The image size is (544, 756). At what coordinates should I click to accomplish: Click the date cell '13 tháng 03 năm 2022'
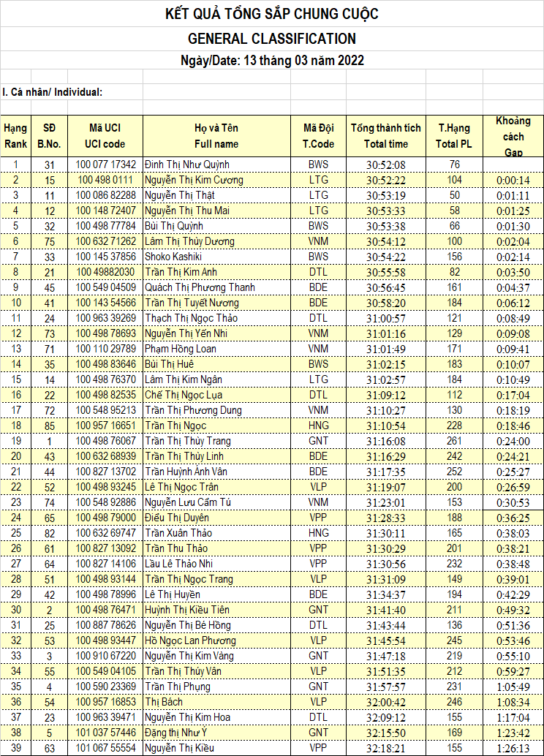(x=272, y=60)
